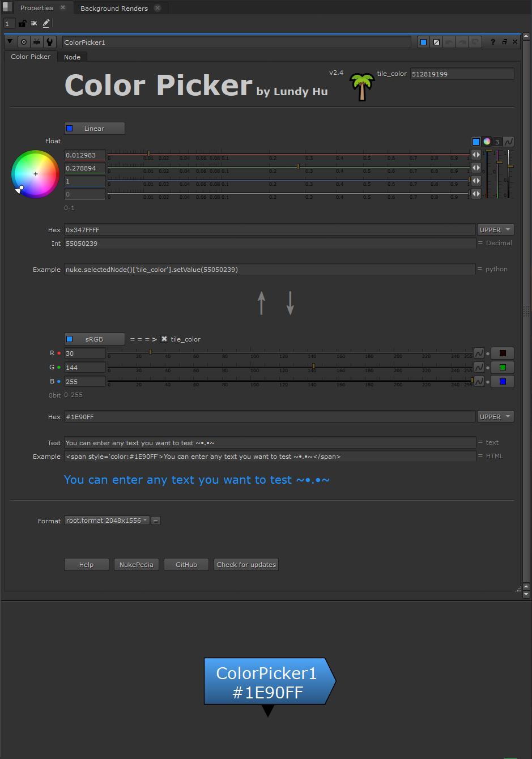
Task: Click the red channel left-right arrows stepper
Action: coord(476,155)
